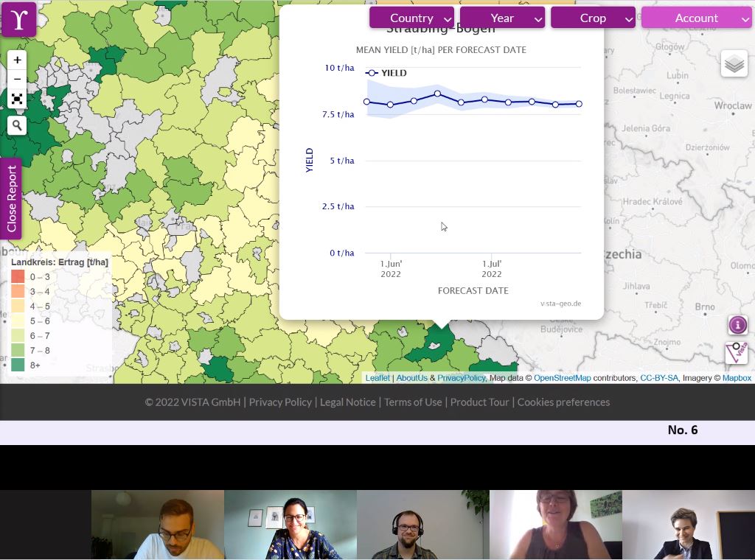Click the chart title MEAN YIELD text
The width and height of the screenshot is (755, 560).
pos(441,50)
